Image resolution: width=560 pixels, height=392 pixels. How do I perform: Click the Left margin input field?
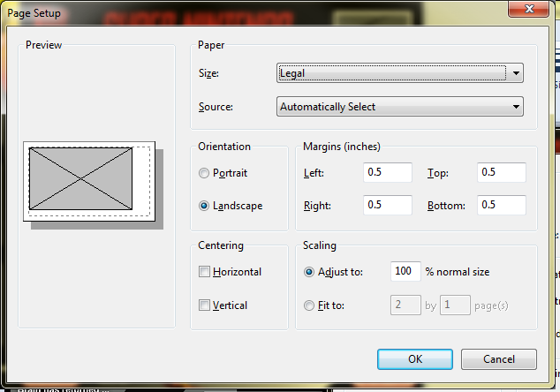[387, 173]
